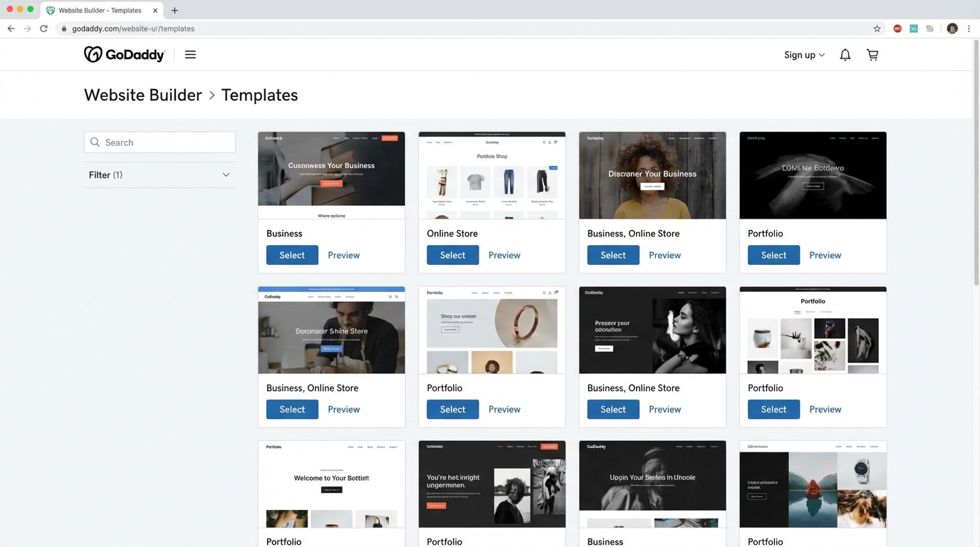This screenshot has height=547, width=980.
Task: Expand the Sign up dropdown
Action: (803, 54)
